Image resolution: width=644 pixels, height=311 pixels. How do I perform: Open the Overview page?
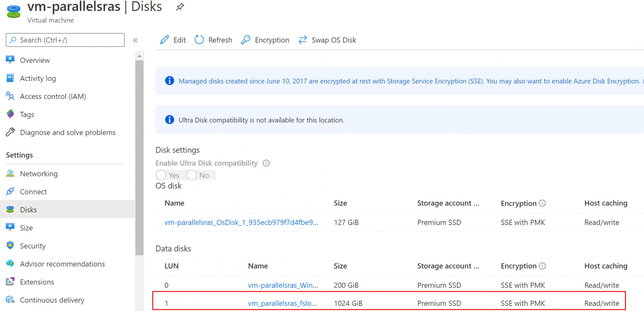tap(35, 60)
